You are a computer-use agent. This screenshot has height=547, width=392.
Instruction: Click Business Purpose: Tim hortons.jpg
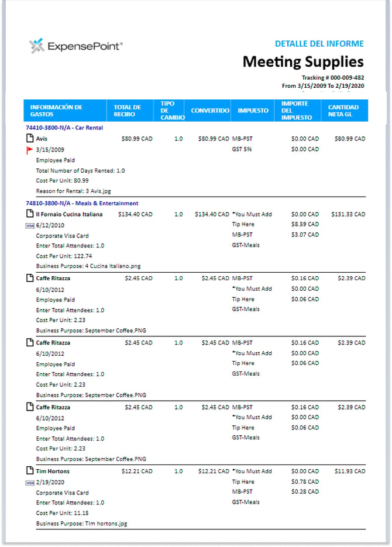click(81, 524)
